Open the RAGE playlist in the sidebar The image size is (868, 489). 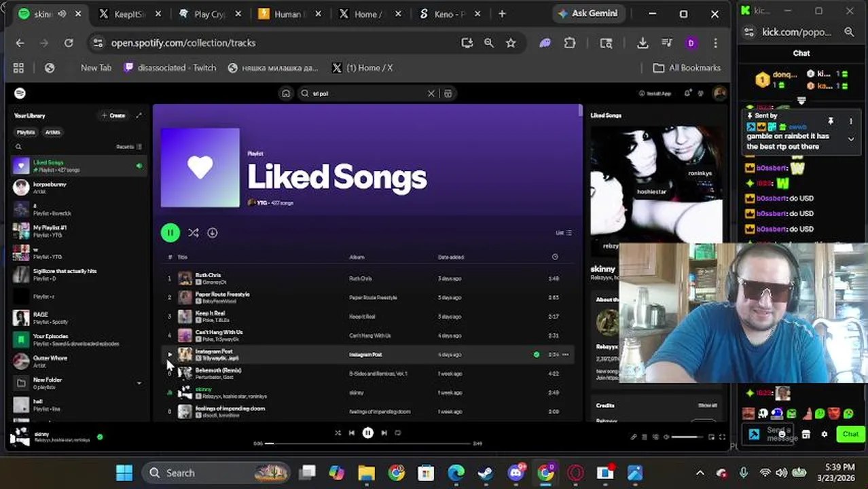click(79, 318)
